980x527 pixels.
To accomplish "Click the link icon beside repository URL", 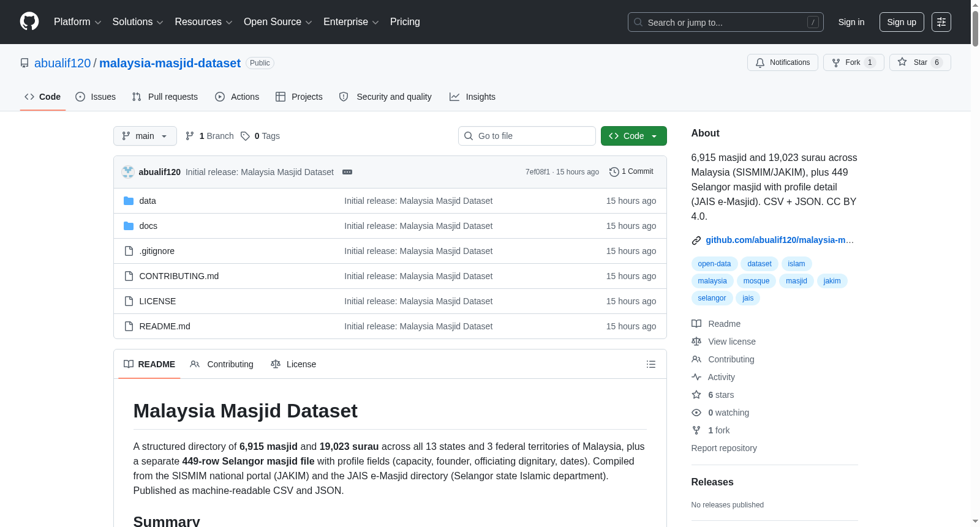I will click(x=696, y=241).
